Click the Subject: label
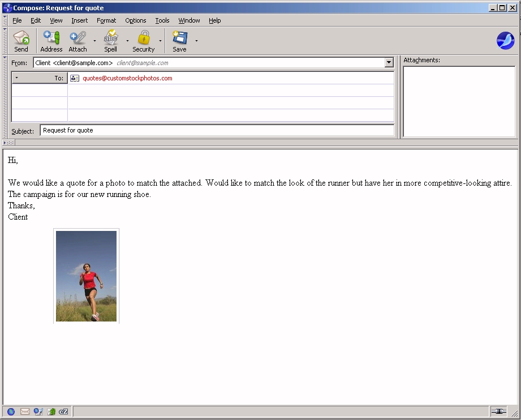The height and width of the screenshot is (420, 521). point(23,131)
